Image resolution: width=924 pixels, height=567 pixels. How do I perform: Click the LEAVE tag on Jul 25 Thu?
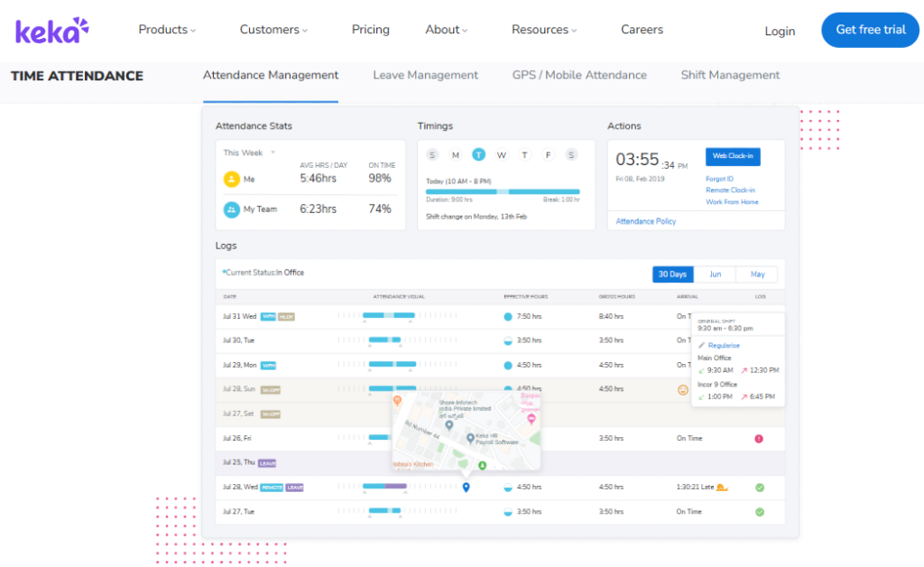267,463
